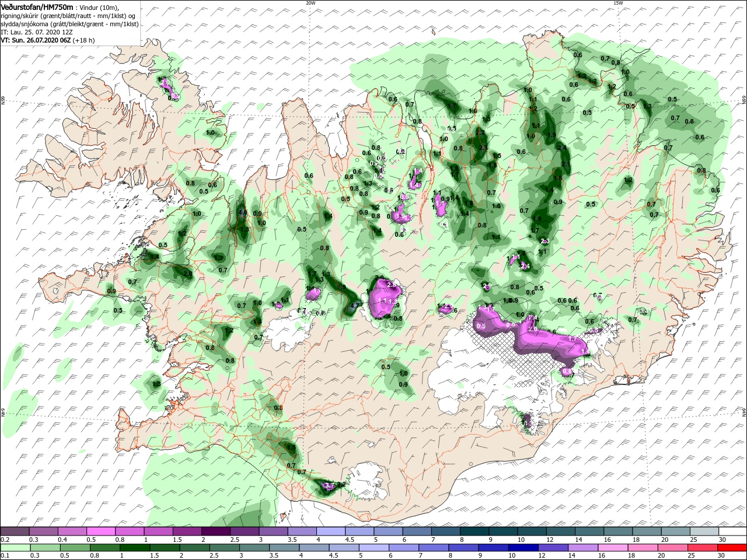Screen dimensions: 747x560
Task: Click the 'VT: Sun. 26.07.2020 06Z (+18 h)' line
Action: click(48, 40)
